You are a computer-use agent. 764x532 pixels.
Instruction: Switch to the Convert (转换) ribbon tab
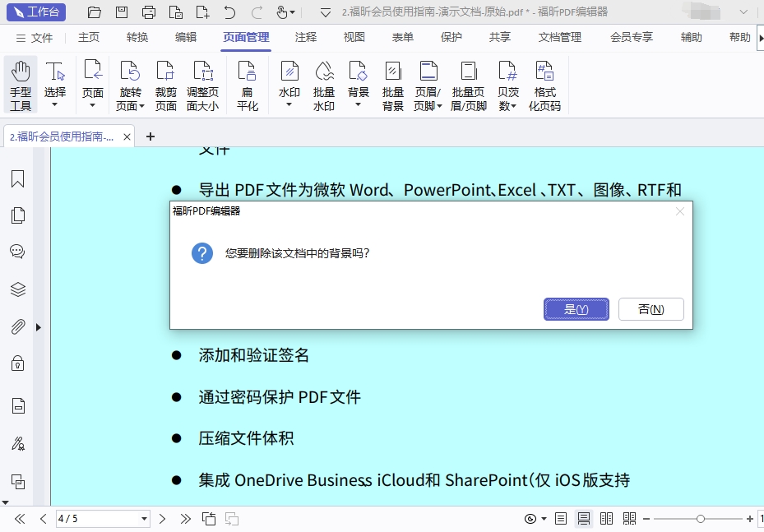[x=137, y=37]
